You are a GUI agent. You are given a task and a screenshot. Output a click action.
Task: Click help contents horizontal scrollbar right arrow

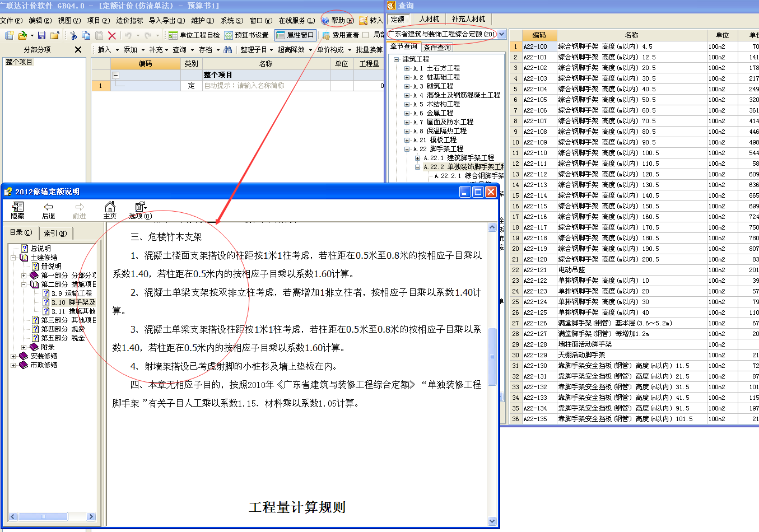pyautogui.click(x=91, y=517)
